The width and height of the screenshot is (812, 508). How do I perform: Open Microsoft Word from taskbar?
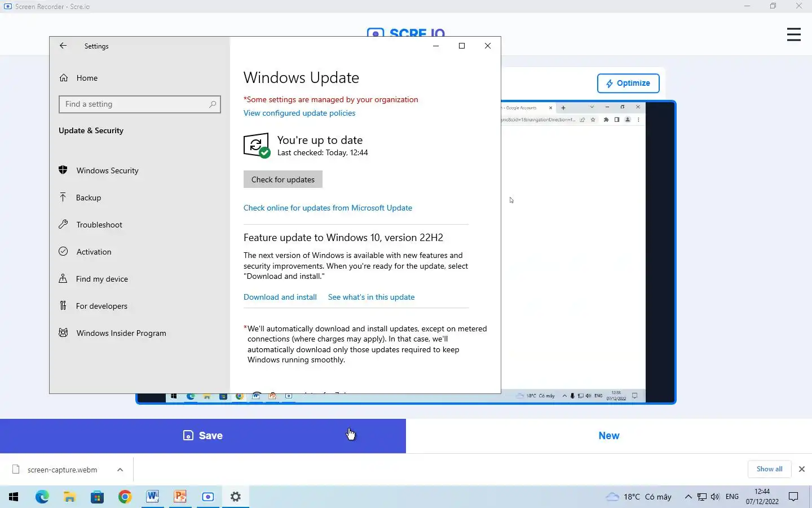pos(152,497)
